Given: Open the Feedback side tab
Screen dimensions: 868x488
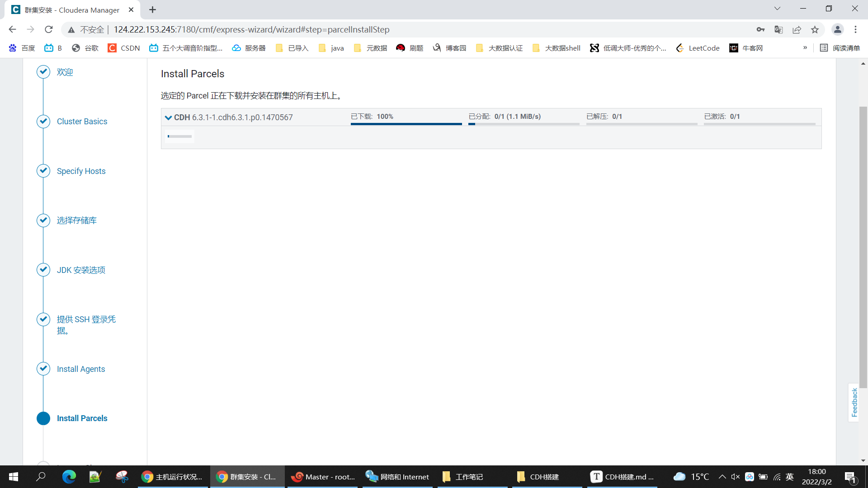Looking at the screenshot, I should 854,402.
